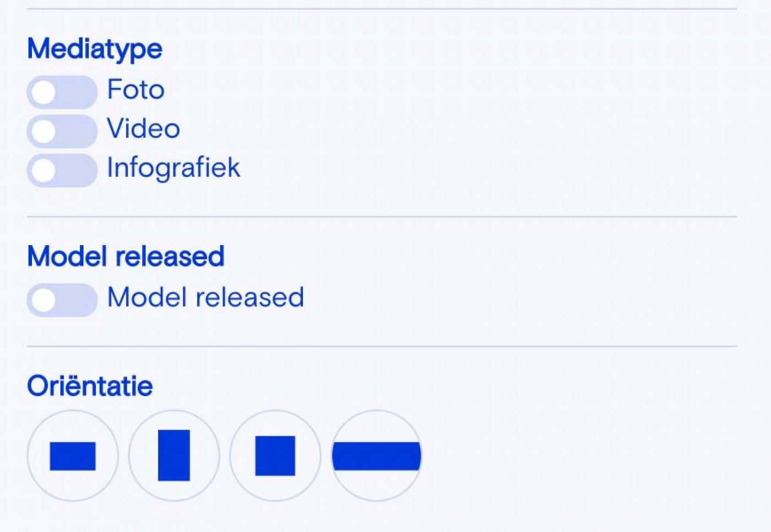Select the portrait orientation icon
This screenshot has height=532, width=771.
click(x=174, y=455)
